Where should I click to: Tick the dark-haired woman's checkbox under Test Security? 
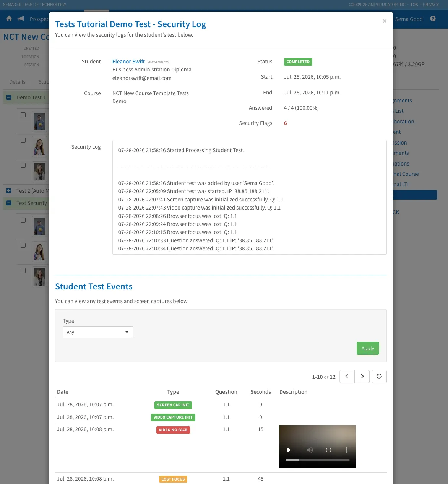[23, 245]
